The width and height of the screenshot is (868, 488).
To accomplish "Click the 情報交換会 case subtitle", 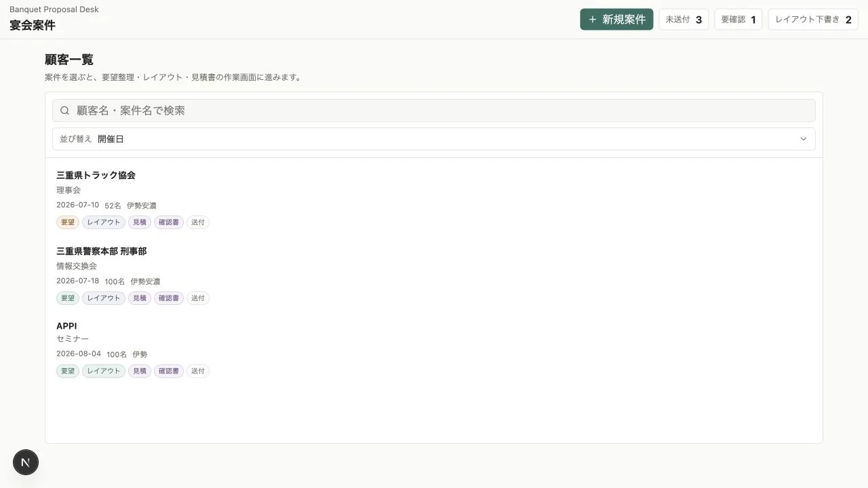I will [x=77, y=266].
